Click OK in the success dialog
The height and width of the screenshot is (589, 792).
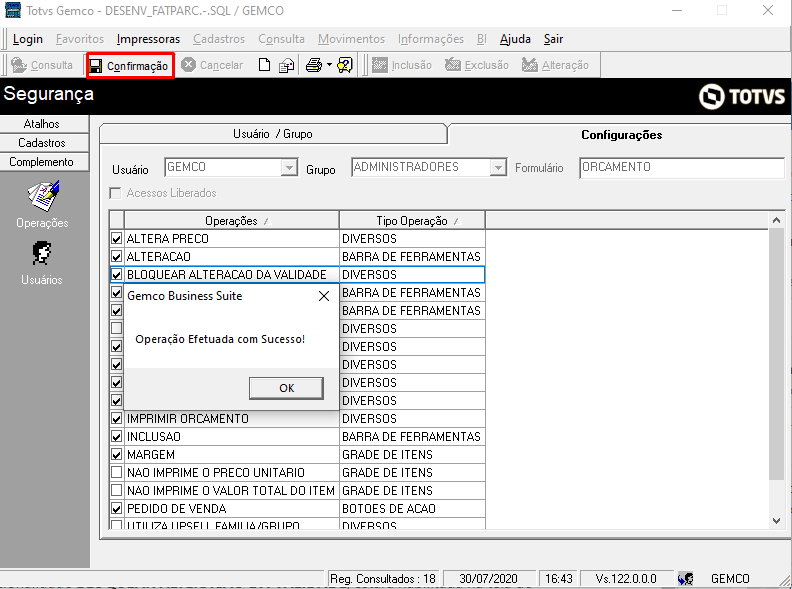286,388
